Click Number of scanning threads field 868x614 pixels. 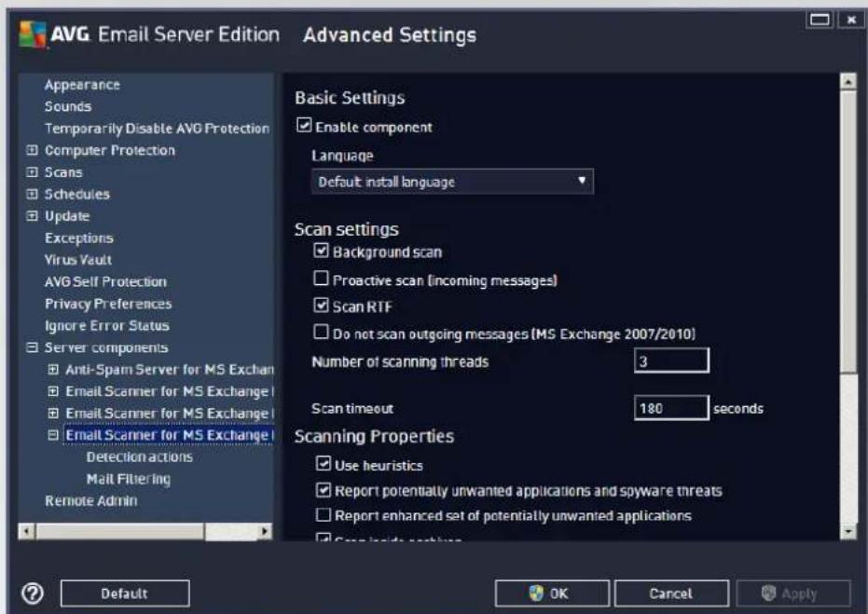coord(671,361)
